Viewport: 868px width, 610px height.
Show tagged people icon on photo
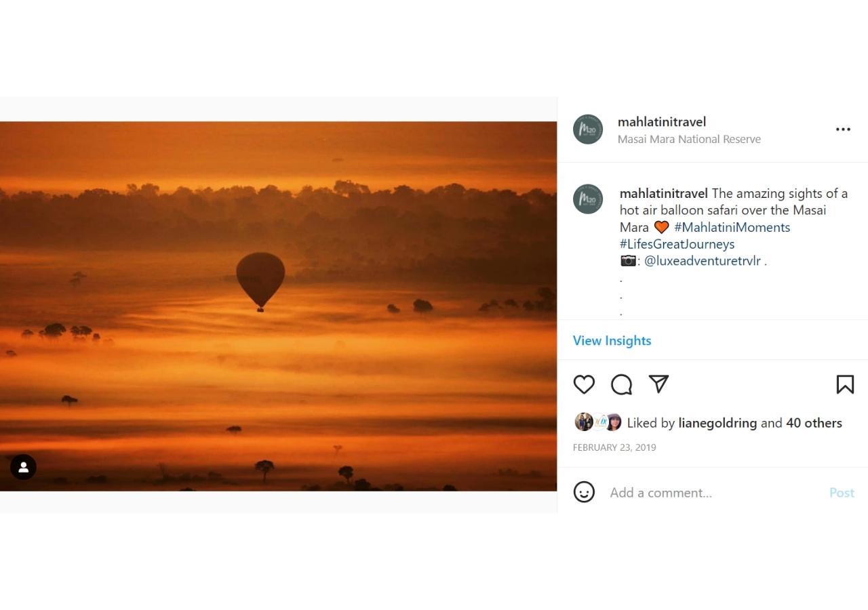[x=23, y=467]
